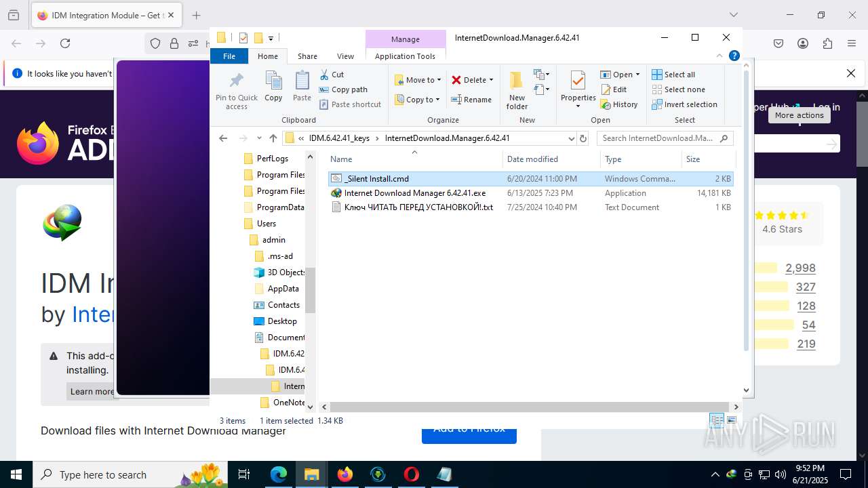This screenshot has width=868, height=488.
Task: Select Internet Download Manager 6.42.41.exe
Action: (530, 193)
